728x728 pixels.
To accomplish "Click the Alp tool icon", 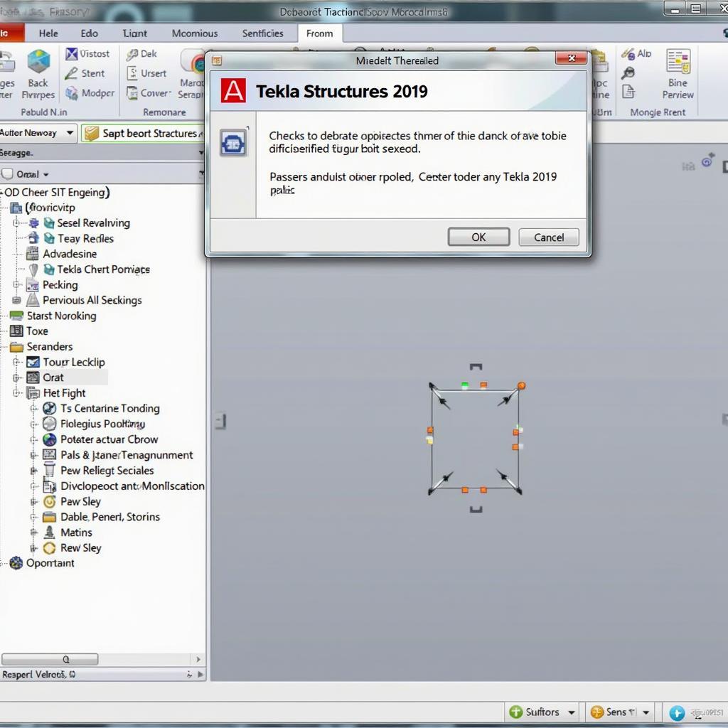I will 628,54.
